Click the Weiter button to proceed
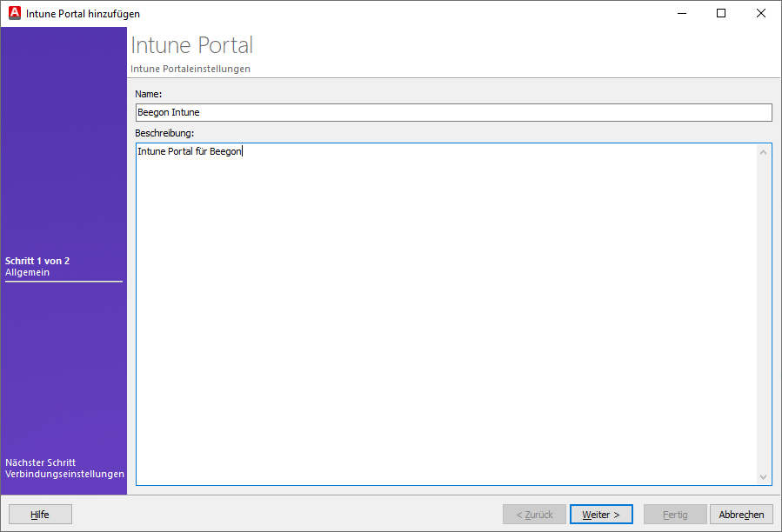Image resolution: width=782 pixels, height=532 pixels. point(601,514)
